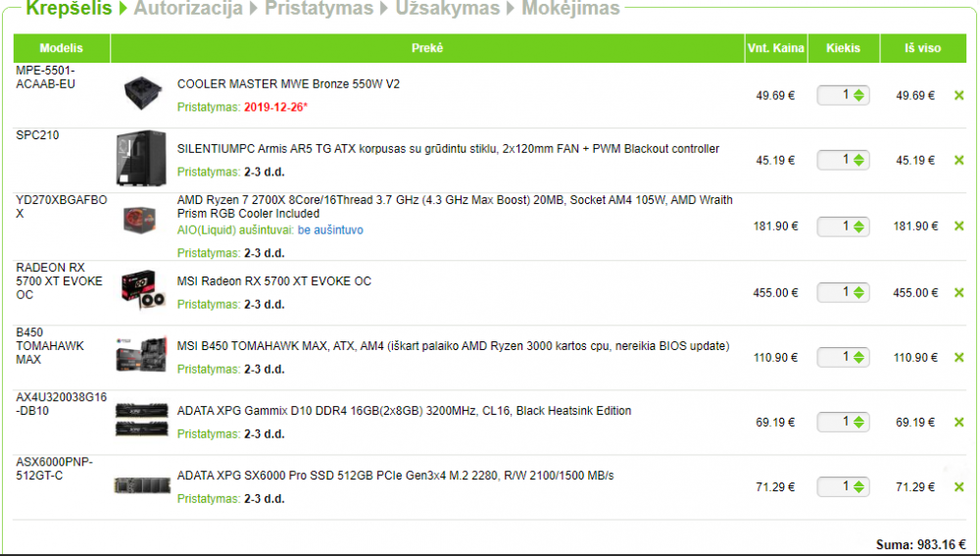Remove ADATA XPG SX6000 Pro SSD from cart
This screenshot has height=556, width=980.
point(958,486)
